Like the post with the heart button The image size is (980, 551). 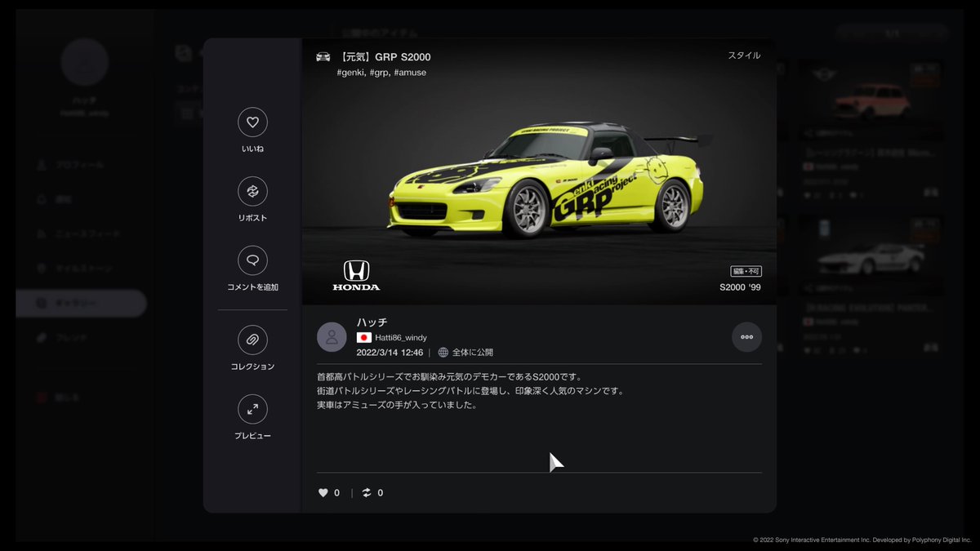(252, 122)
